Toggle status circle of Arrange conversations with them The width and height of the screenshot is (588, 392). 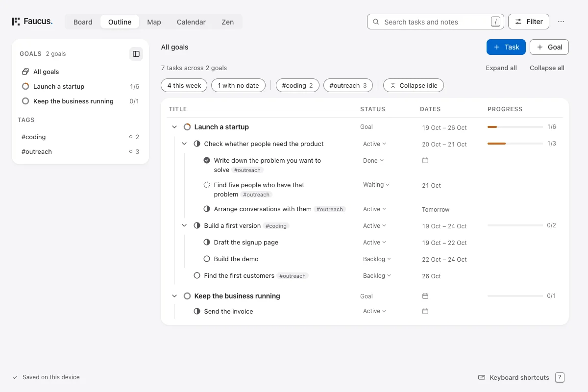coord(207,209)
